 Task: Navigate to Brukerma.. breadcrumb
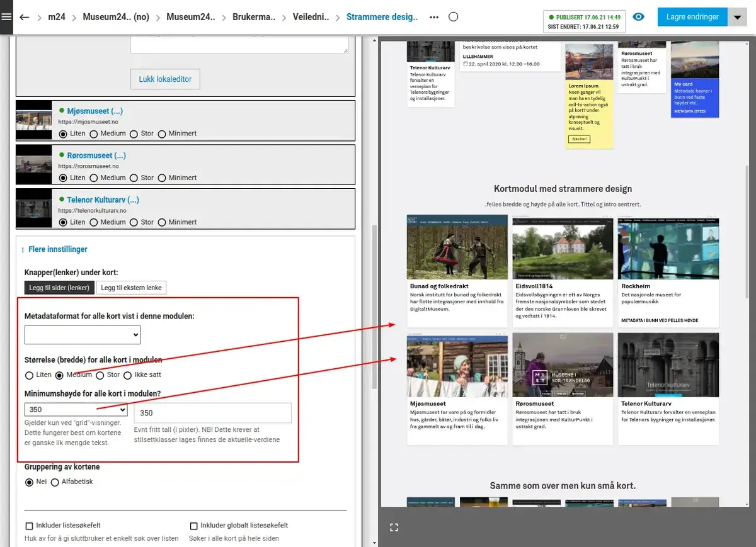click(254, 17)
